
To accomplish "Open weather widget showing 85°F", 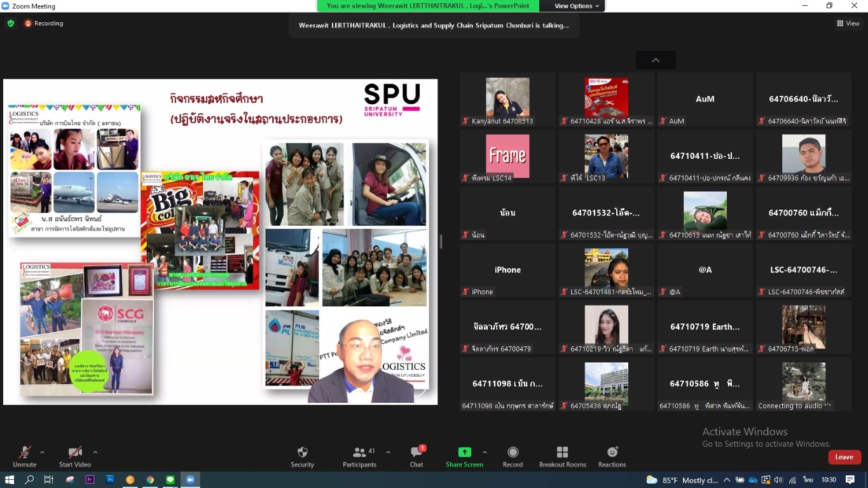I will coord(682,480).
